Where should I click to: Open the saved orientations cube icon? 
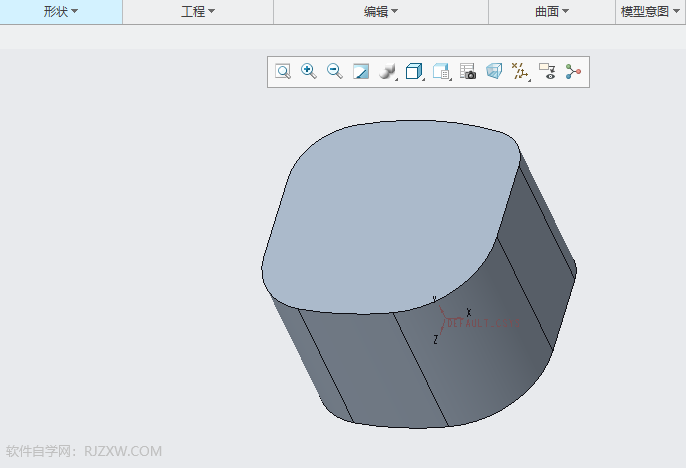tap(414, 71)
